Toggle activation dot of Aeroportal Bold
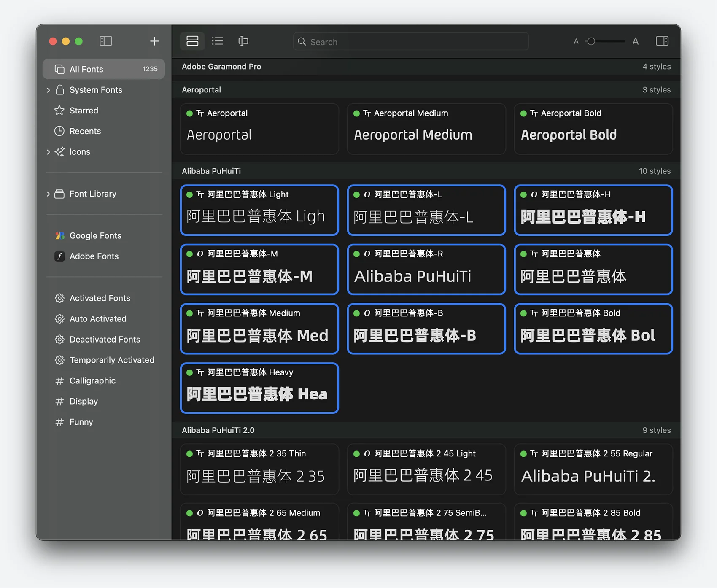717x588 pixels. coord(523,113)
